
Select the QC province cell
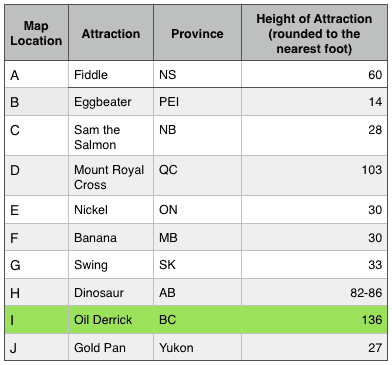197,176
